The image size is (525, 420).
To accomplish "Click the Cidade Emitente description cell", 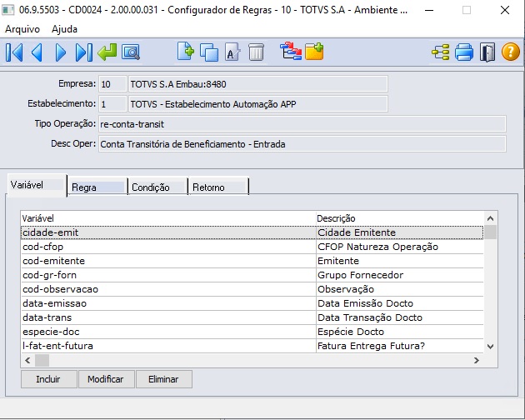I will pos(400,232).
